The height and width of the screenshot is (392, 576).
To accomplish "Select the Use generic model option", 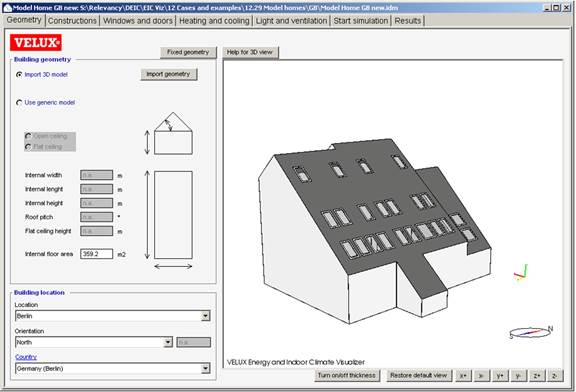I will coord(19,103).
